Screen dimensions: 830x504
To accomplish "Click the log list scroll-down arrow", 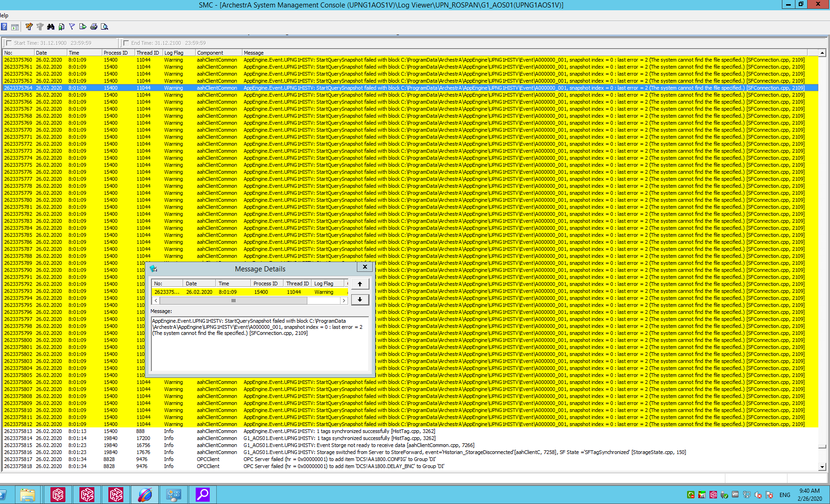I will (822, 467).
